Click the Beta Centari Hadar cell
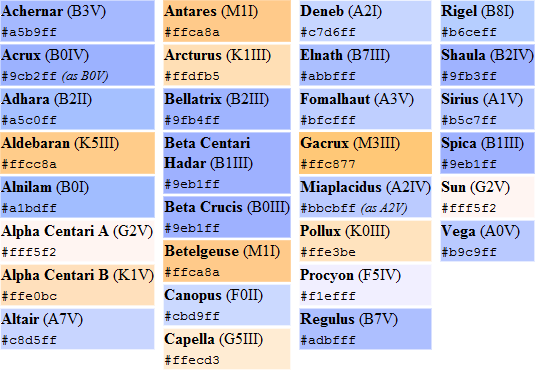 (x=227, y=163)
